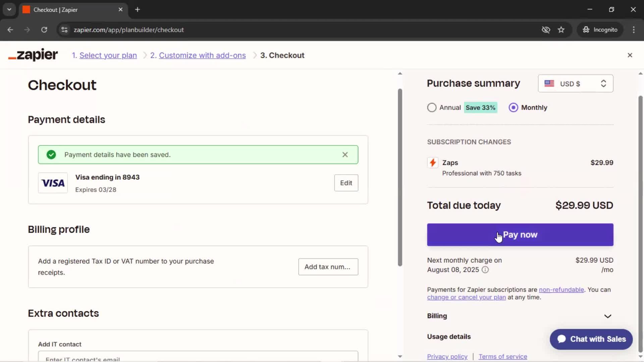Click the third-party cookies blocked eye icon
Screen dimensions: 644x362
coord(546,29)
